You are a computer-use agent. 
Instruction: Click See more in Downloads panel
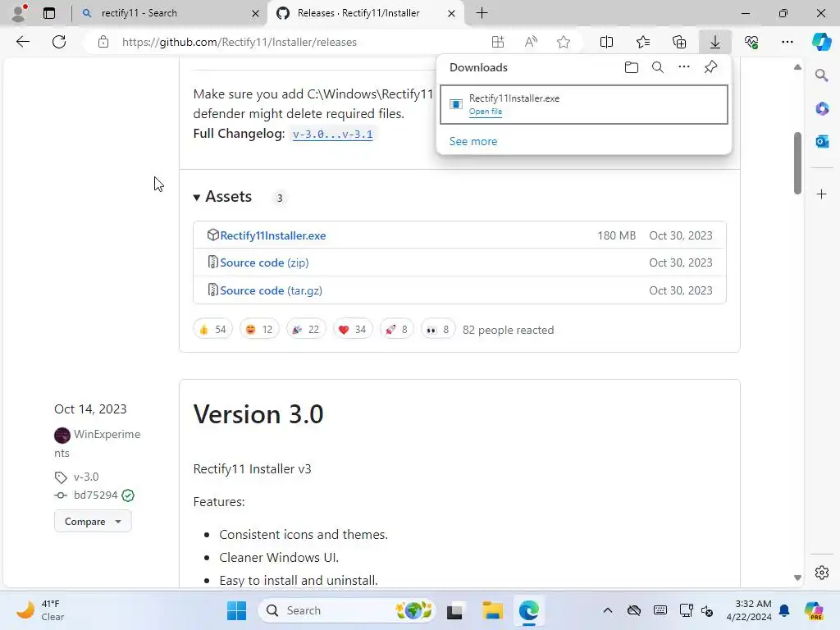coord(473,141)
